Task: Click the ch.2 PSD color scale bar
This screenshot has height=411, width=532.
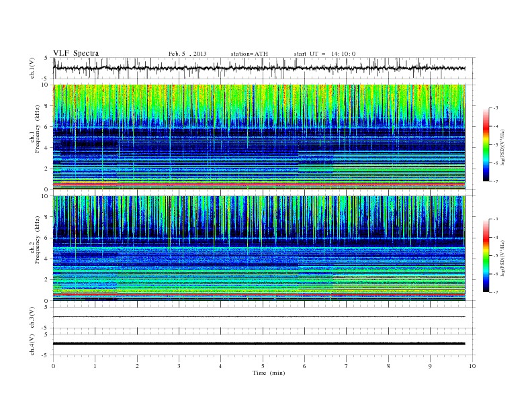Action: click(x=486, y=256)
